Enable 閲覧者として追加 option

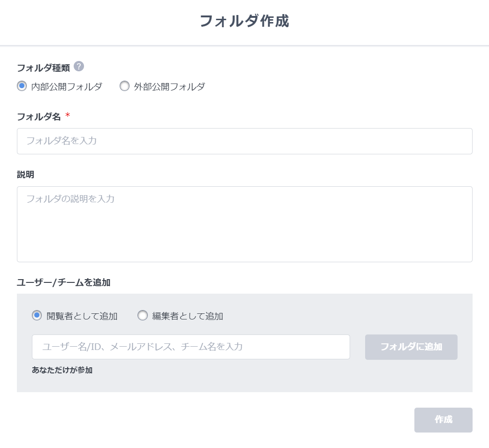(x=36, y=316)
